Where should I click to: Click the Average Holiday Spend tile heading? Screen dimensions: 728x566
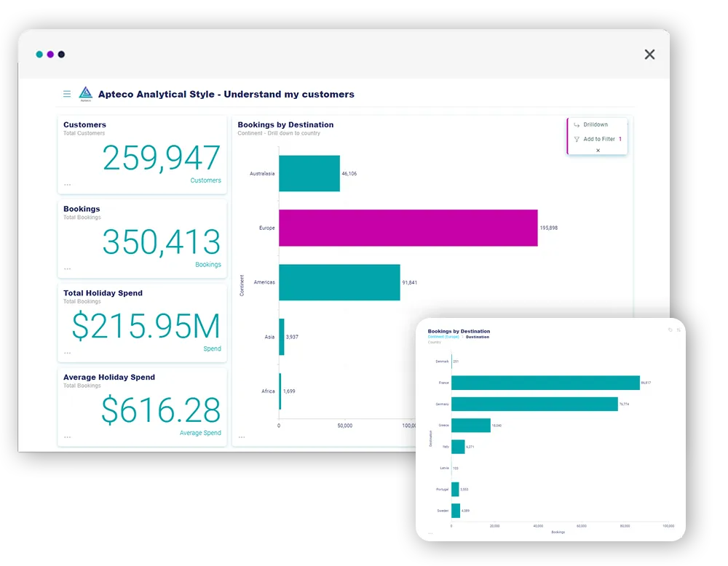(109, 377)
